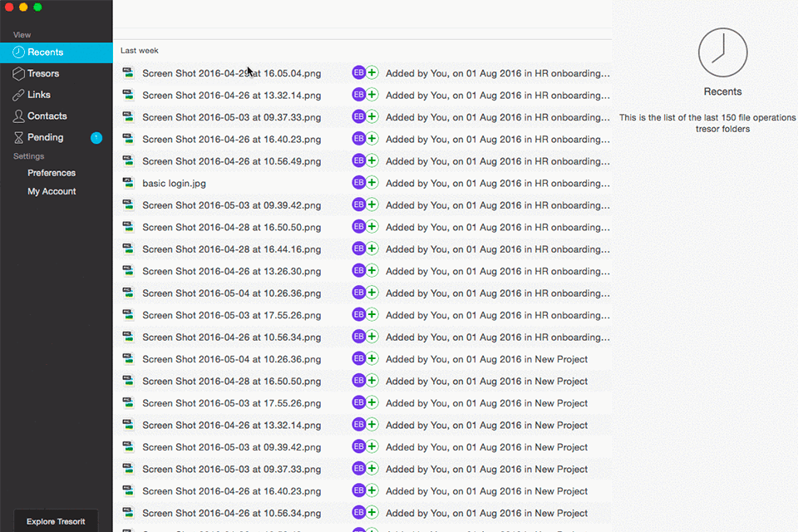The height and width of the screenshot is (532, 798).
Task: Open Preferences under Settings
Action: click(52, 173)
